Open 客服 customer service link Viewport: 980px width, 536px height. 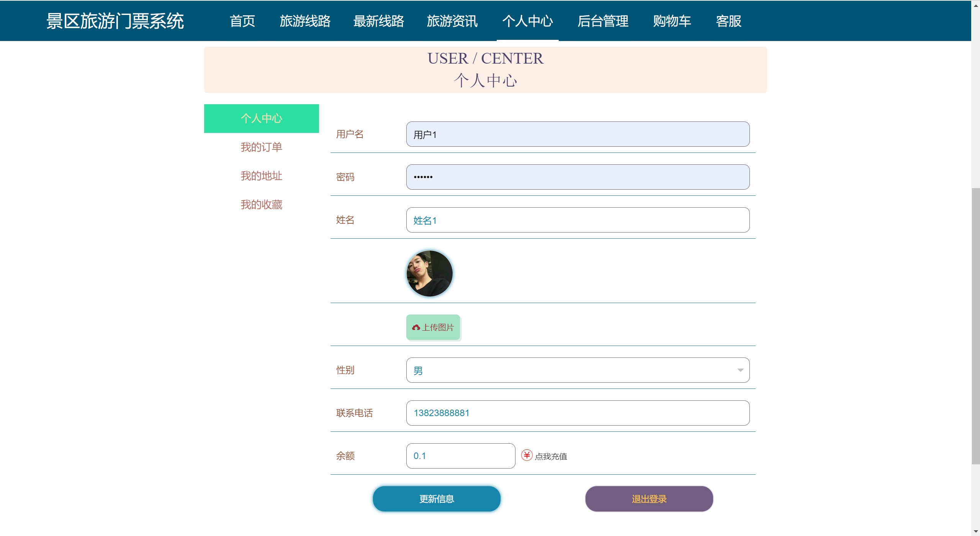728,21
